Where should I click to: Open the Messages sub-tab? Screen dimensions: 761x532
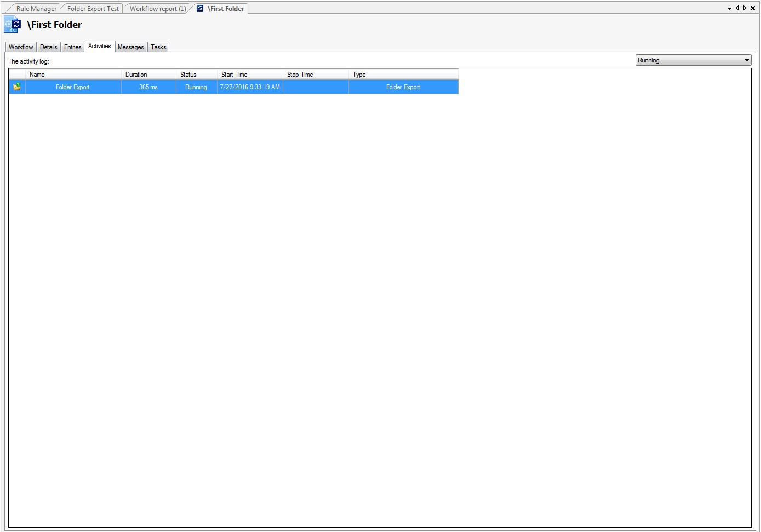click(x=131, y=47)
